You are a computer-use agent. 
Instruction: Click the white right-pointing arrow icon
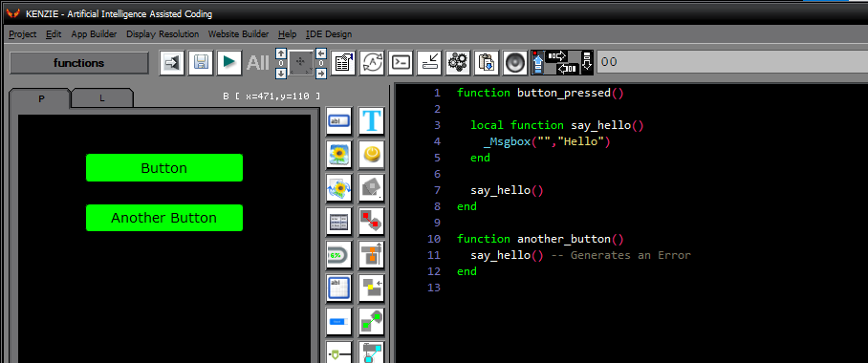[x=557, y=56]
